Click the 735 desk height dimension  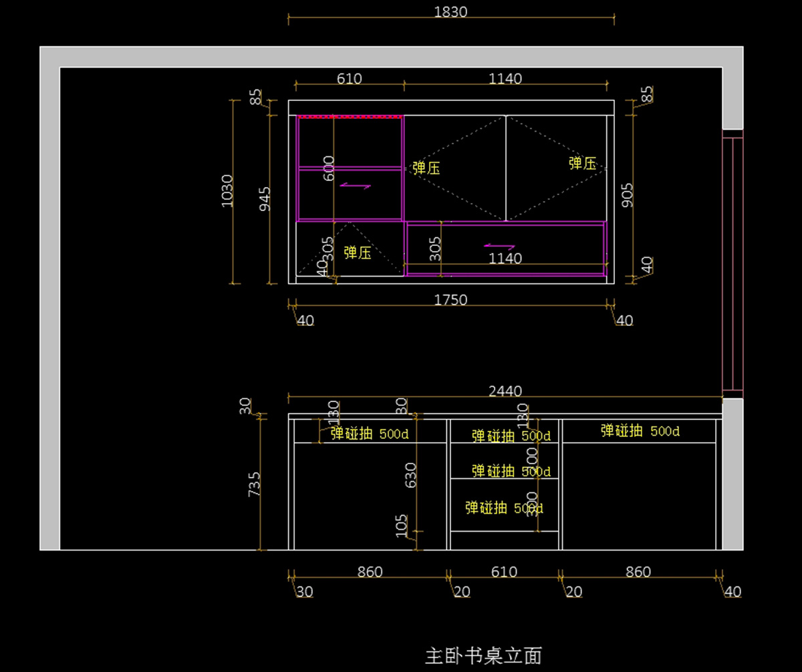[x=255, y=484]
